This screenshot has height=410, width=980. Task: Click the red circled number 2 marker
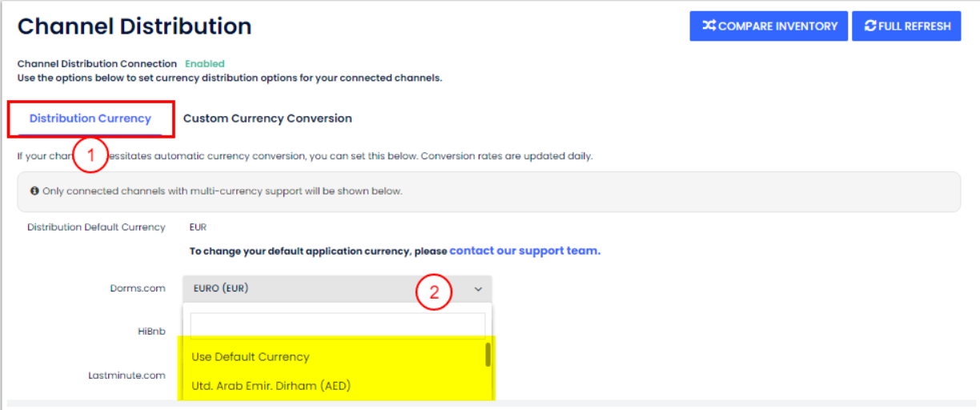pos(434,292)
